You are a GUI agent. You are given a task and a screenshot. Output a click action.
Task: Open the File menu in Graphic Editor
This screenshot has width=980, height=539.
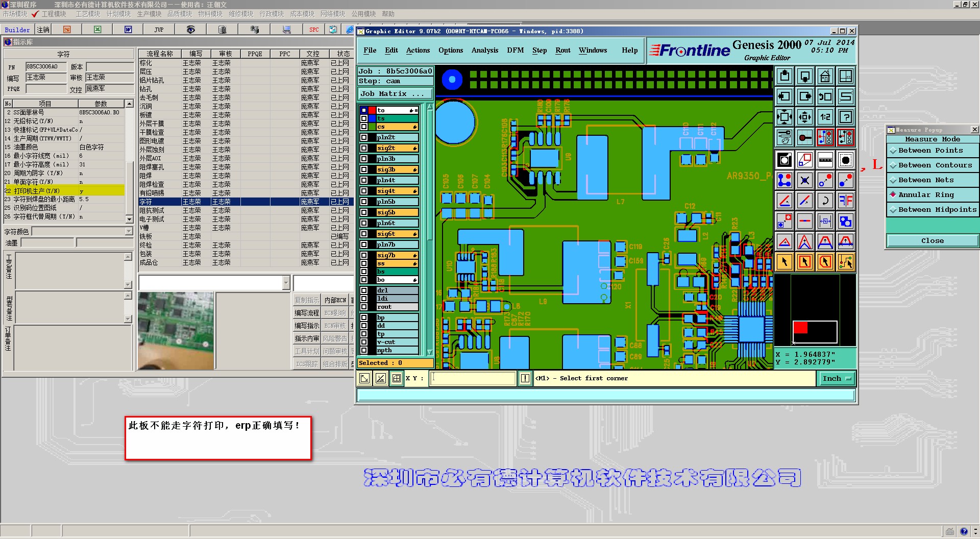point(370,50)
